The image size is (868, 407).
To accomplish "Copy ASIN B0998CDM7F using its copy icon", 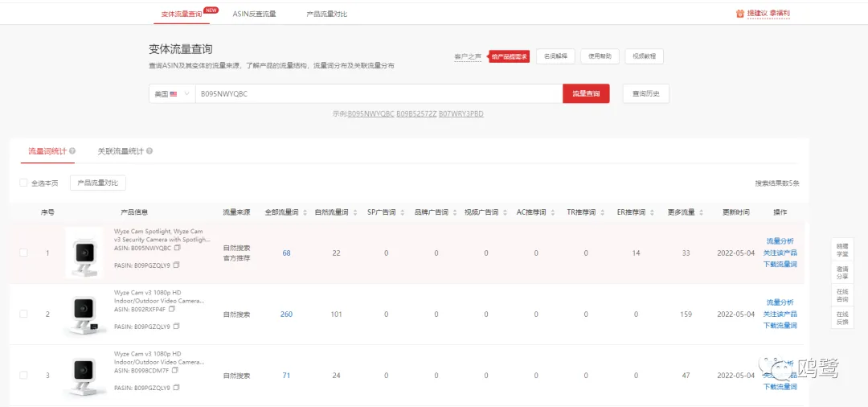I will [x=175, y=370].
